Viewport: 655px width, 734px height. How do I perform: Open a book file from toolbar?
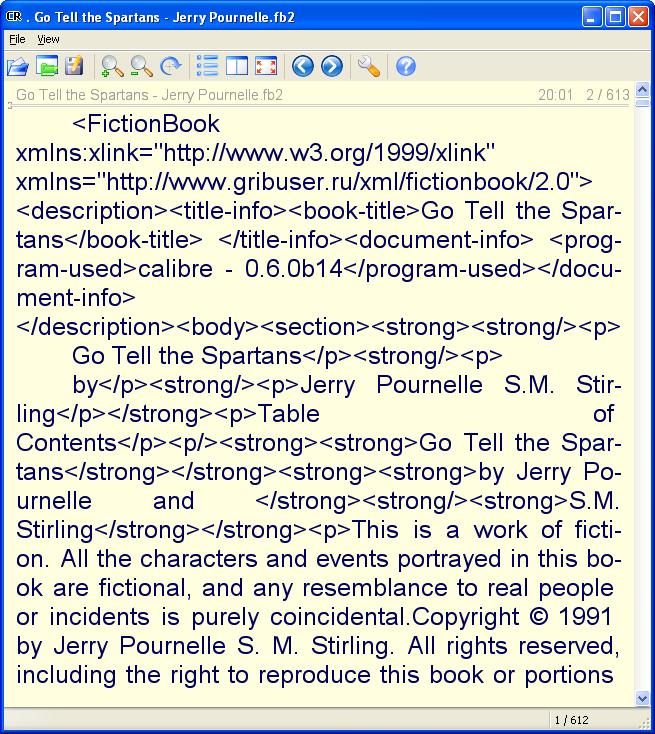coord(18,66)
